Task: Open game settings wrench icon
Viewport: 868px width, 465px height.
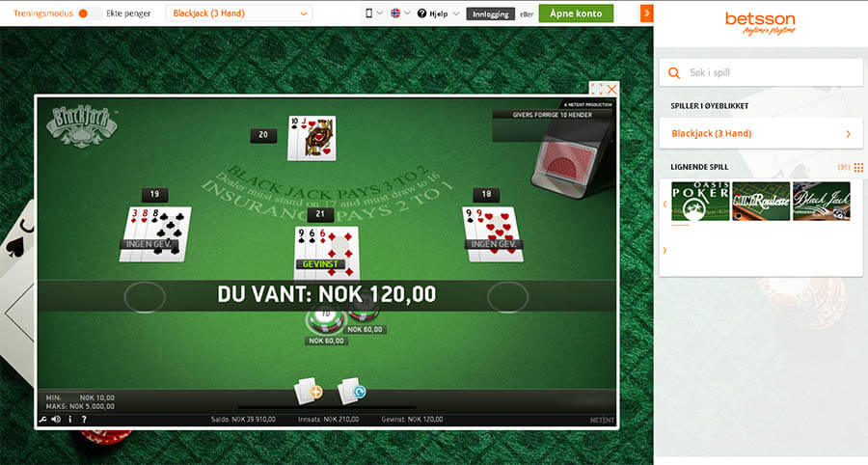Action: [42, 420]
